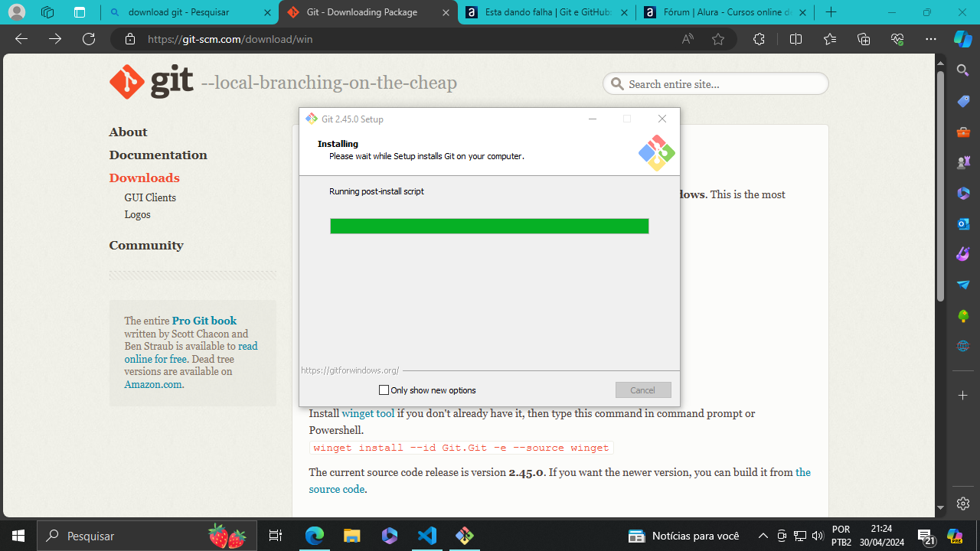Open the sidebar Tools briefcase icon

pyautogui.click(x=963, y=132)
